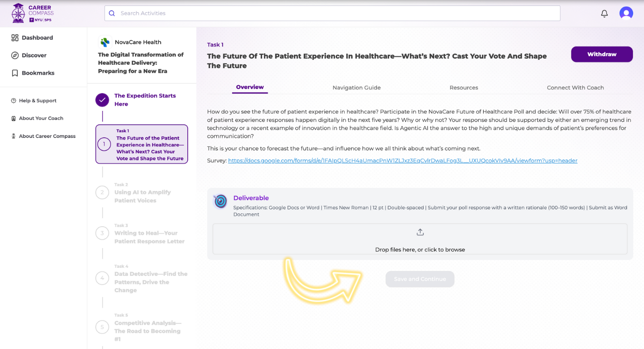Click the Bookmarks ribbon icon
This screenshot has width=644, height=349.
(x=15, y=73)
